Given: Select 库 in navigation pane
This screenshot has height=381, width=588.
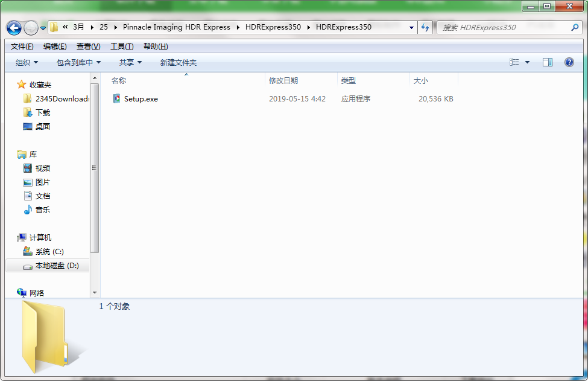Looking at the screenshot, I should click(33, 155).
